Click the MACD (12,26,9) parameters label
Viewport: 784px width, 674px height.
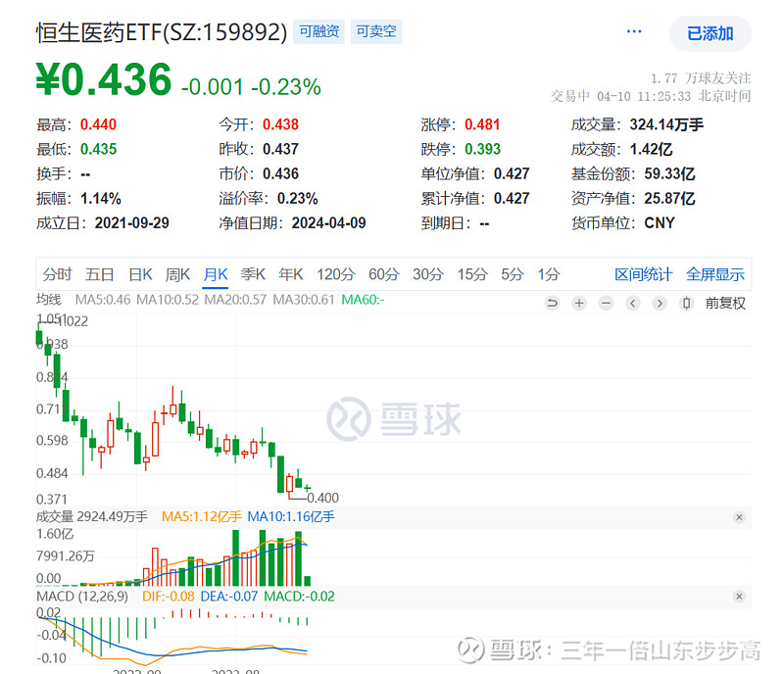point(82,597)
